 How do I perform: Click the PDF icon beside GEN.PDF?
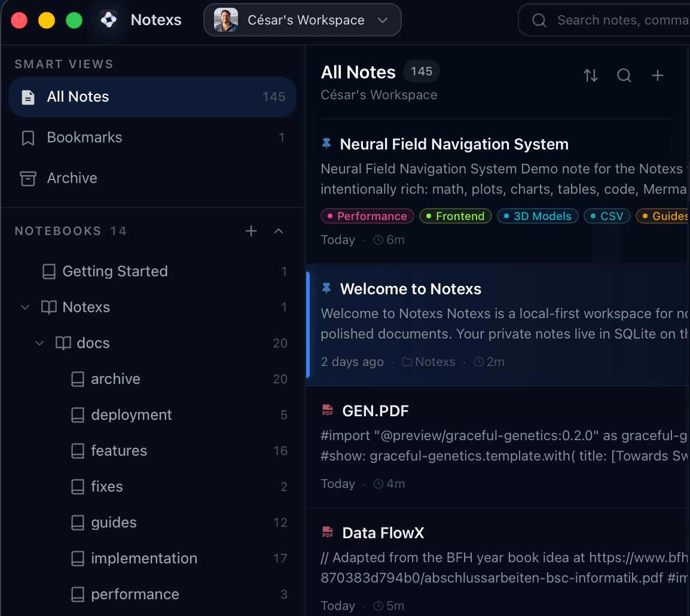pos(328,410)
